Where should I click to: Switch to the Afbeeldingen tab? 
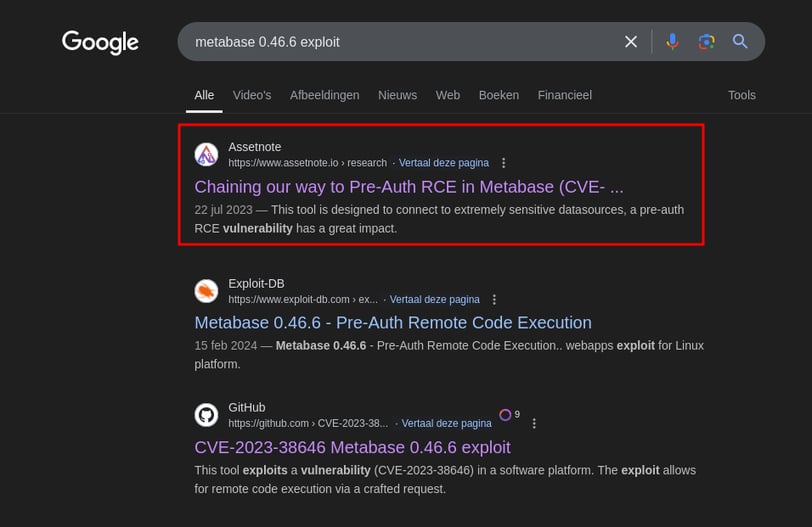point(324,95)
